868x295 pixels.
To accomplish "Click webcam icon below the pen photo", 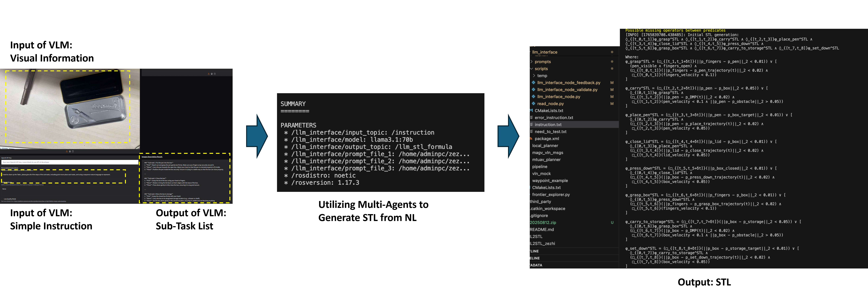I will point(70,151).
